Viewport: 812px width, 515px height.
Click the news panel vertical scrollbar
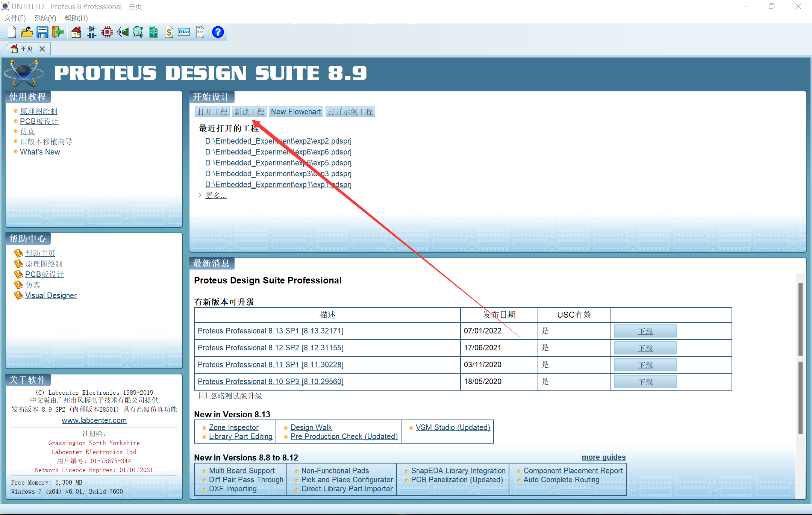[x=800, y=319]
